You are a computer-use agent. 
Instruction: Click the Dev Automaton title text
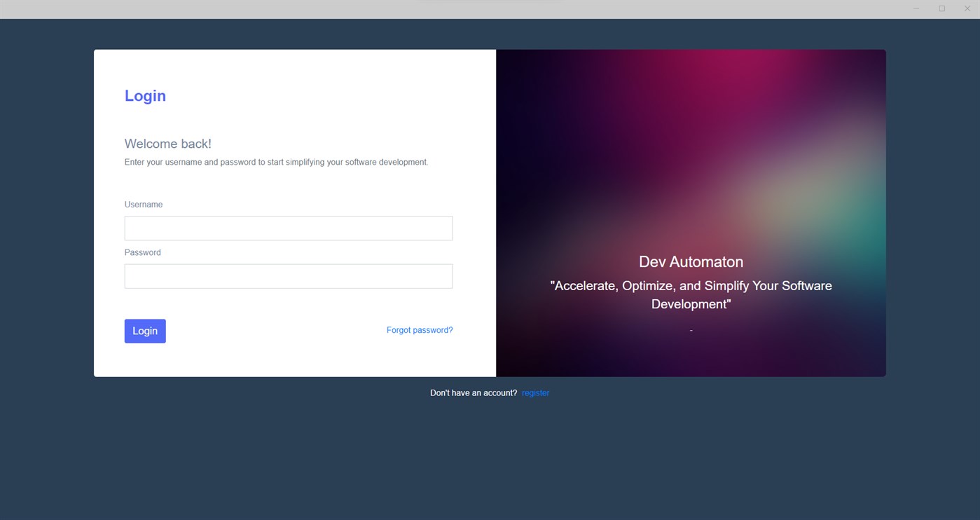pos(691,261)
